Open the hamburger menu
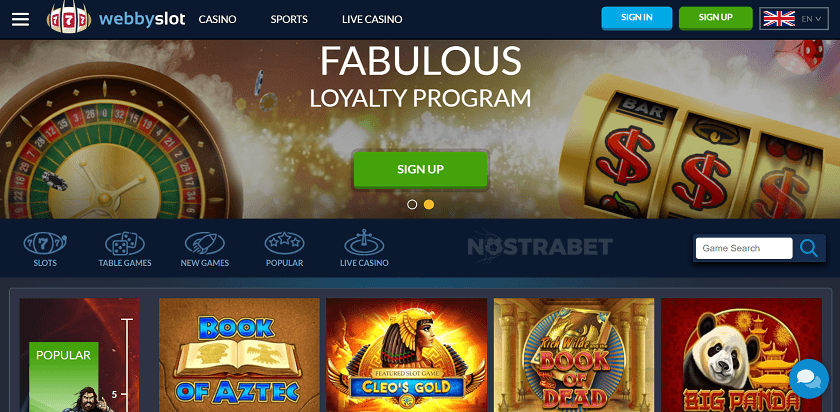The height and width of the screenshot is (412, 840). (20, 19)
